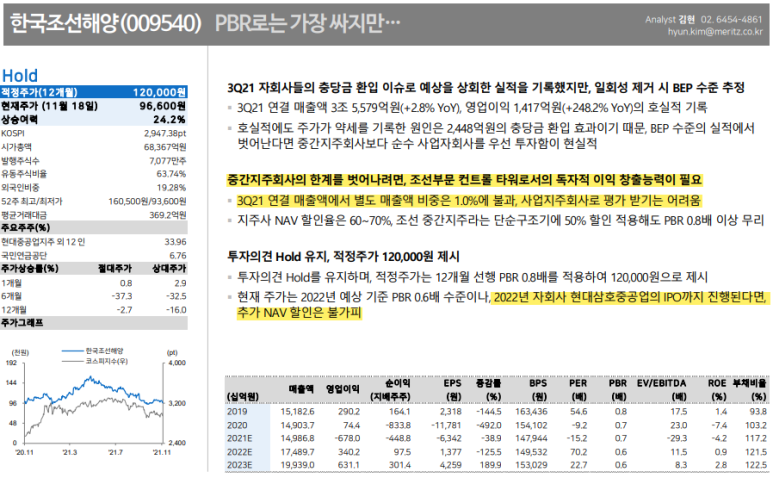Select the EV/EBITDA table column header
The height and width of the screenshot is (478, 773).
(x=661, y=383)
